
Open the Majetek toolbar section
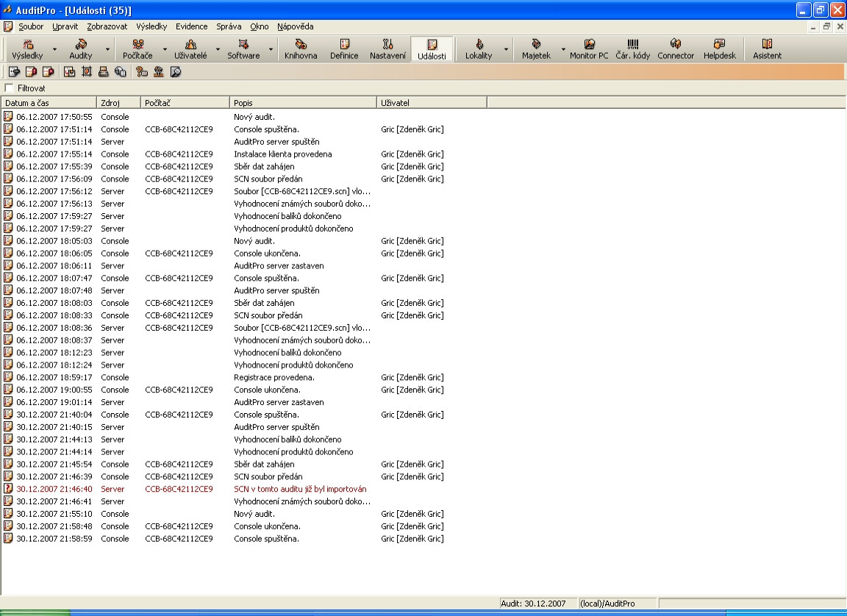537,49
